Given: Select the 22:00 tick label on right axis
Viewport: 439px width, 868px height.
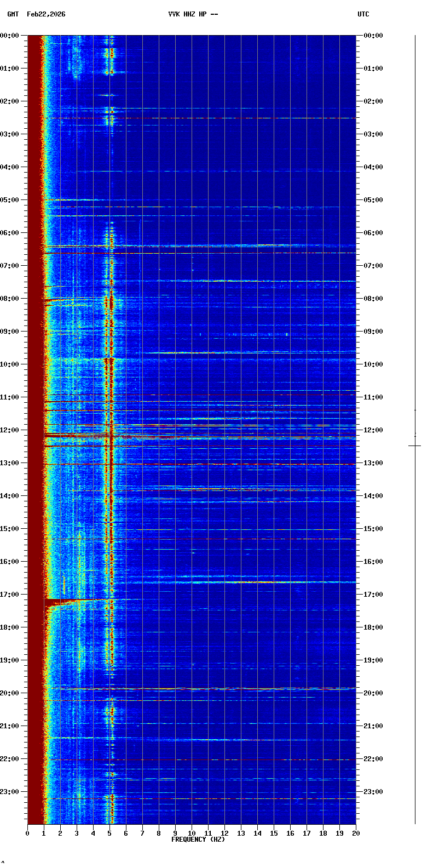Looking at the screenshot, I should pos(373,759).
